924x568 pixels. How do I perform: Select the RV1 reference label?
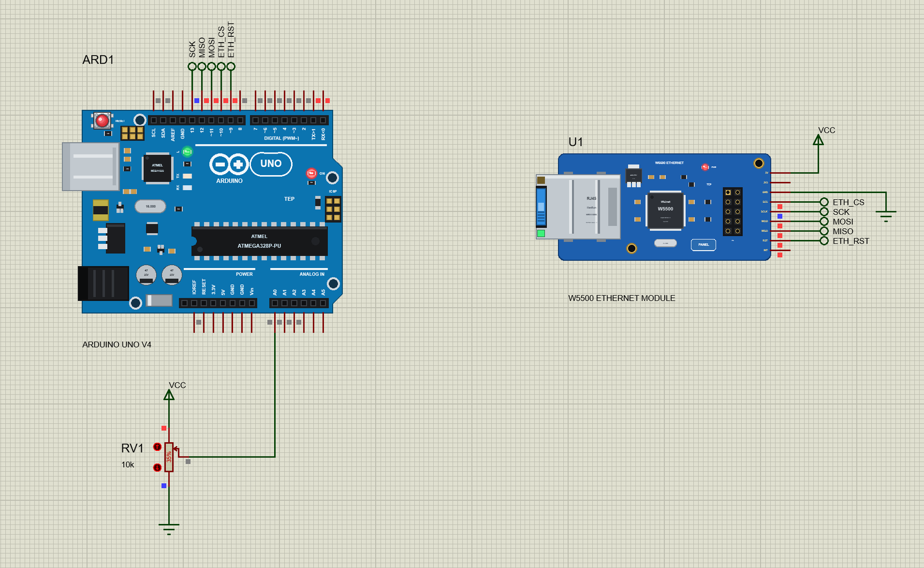pos(132,448)
